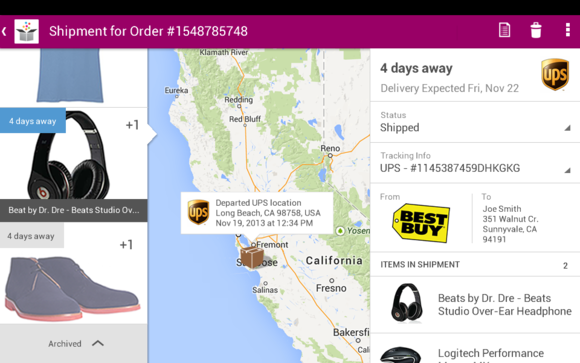Tap the Items in Shipment header

tap(475, 265)
